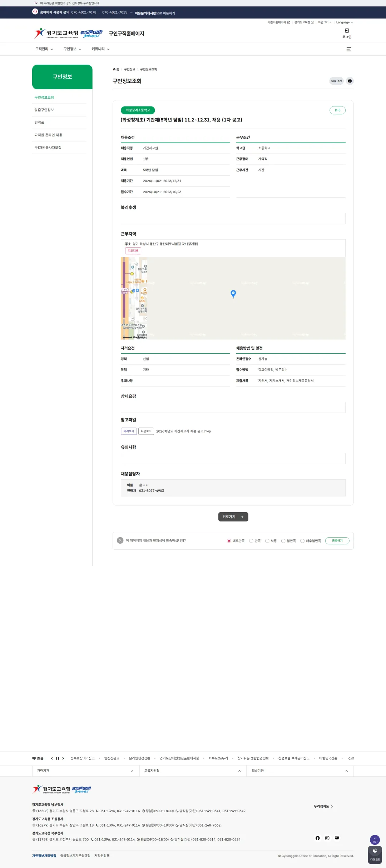Click the ellipsis icon after the phone numbers
The width and height of the screenshot is (386, 868).
click(x=131, y=12)
